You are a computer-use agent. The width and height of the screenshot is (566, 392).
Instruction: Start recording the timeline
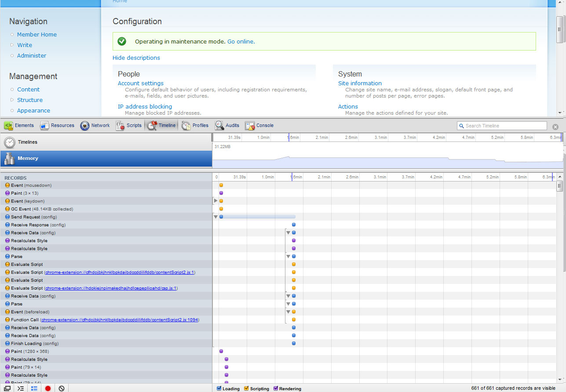(48, 388)
